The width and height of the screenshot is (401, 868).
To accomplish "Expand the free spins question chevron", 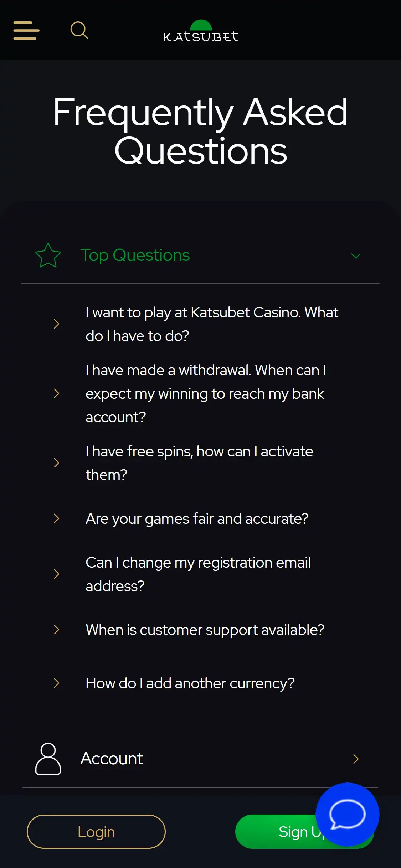I will click(56, 463).
